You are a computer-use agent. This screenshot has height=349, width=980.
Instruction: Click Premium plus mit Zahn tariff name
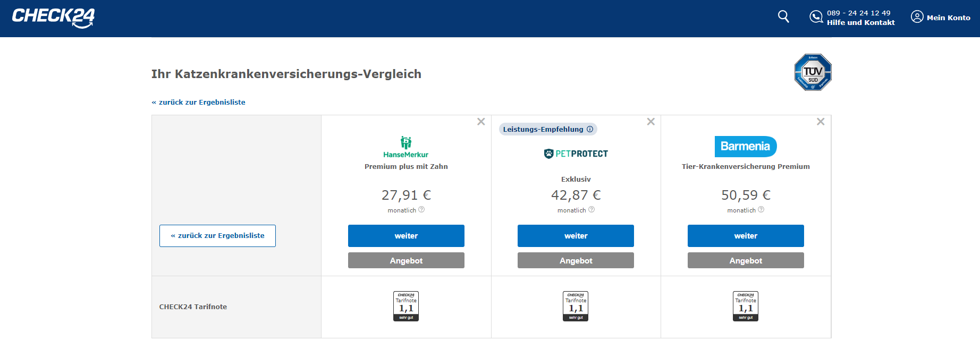[x=406, y=166]
